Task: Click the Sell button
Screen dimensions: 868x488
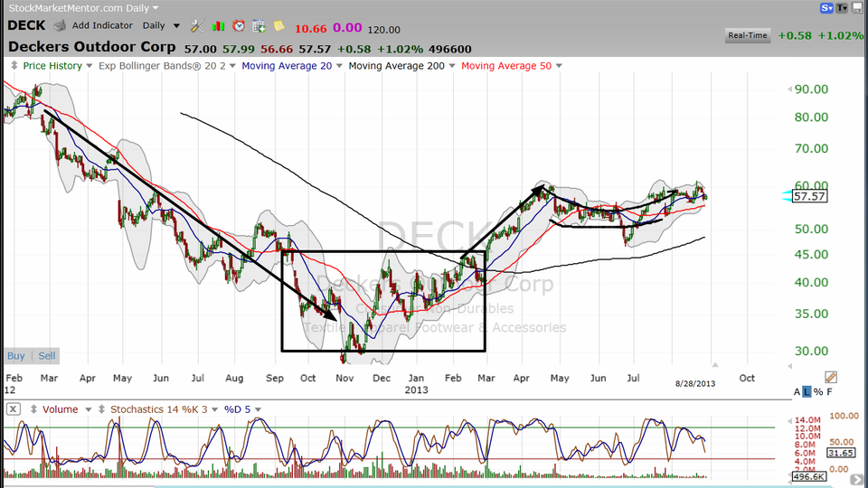Action: tap(46, 356)
